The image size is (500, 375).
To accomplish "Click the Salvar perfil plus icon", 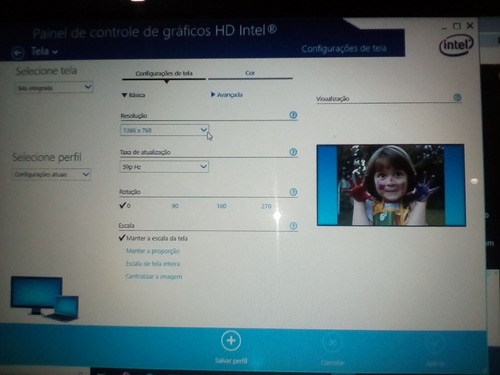I will click(231, 341).
